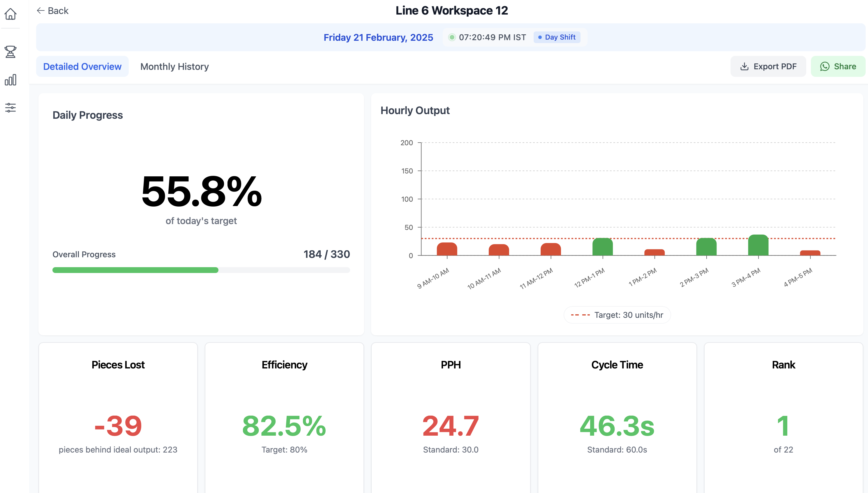Viewport: 868px width, 493px height.
Task: Click the 9 AM-10 AM red bar
Action: click(447, 249)
